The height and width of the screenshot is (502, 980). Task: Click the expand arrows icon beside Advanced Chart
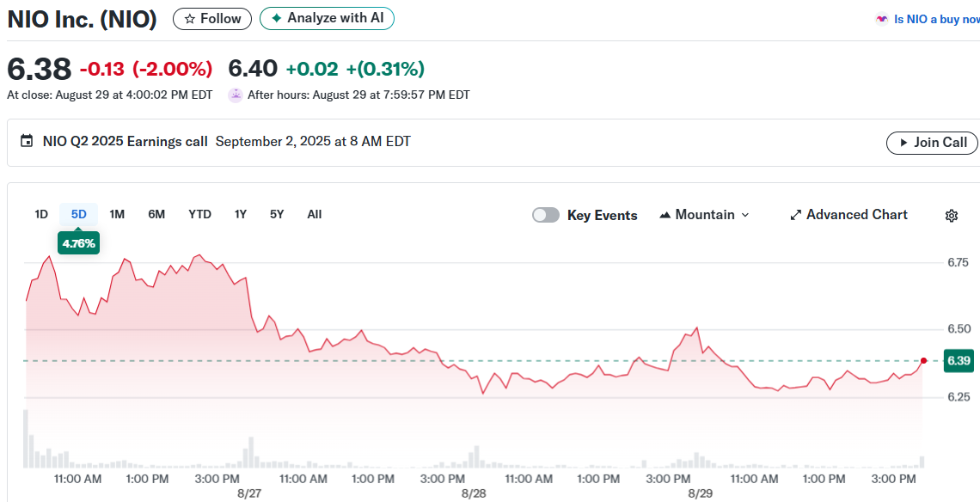click(x=796, y=215)
